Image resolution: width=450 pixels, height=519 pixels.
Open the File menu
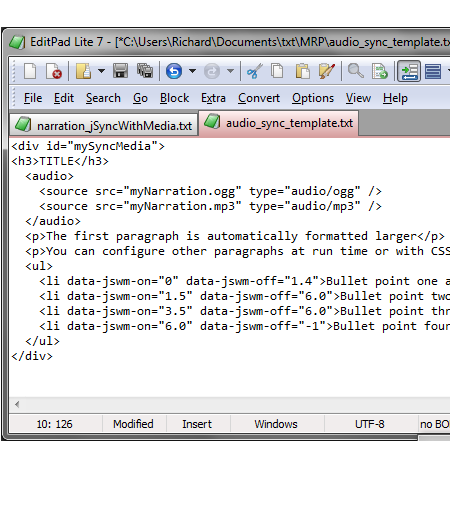tap(33, 98)
